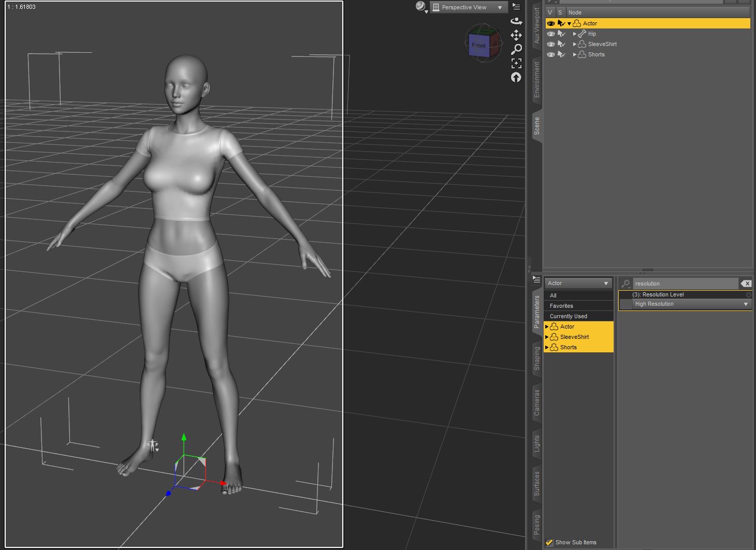
Task: Toggle selectable arrow for Actor
Action: 561,23
